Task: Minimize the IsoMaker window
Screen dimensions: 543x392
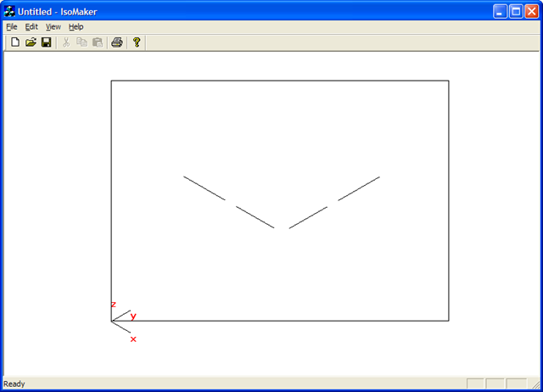Action: point(500,11)
